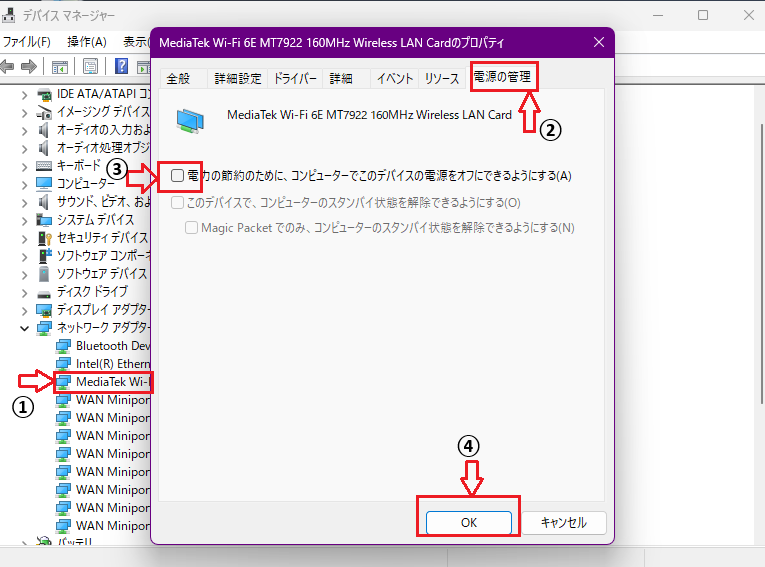Screen dimensions: 765x567
Task: Toggle the allow computer to turn off device checkbox
Action: (x=177, y=176)
